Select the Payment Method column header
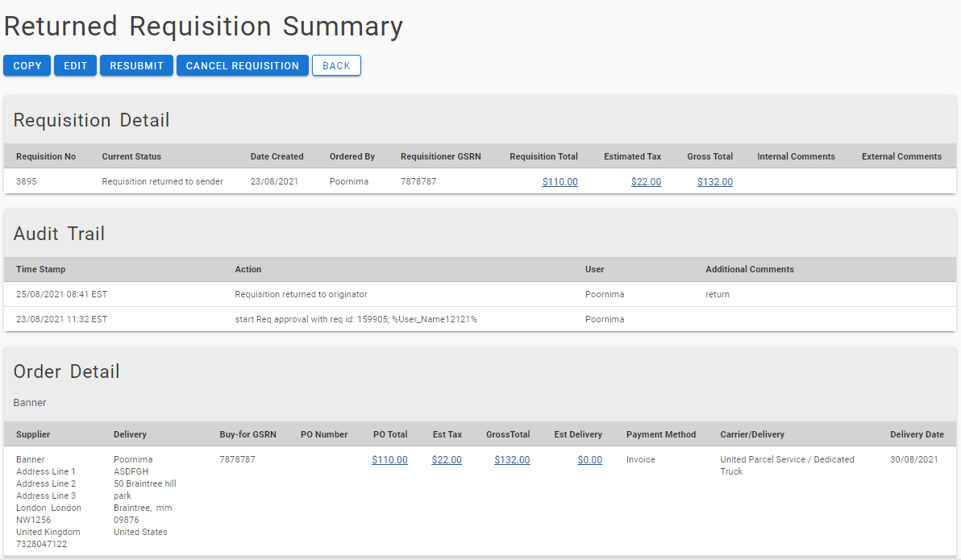Image resolution: width=961 pixels, height=560 pixels. 661,434
